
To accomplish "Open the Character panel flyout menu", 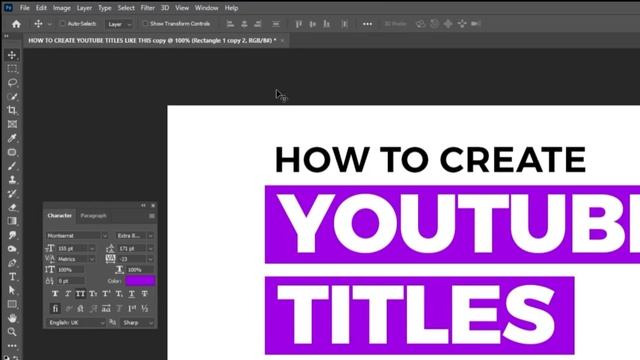I will pos(152,216).
